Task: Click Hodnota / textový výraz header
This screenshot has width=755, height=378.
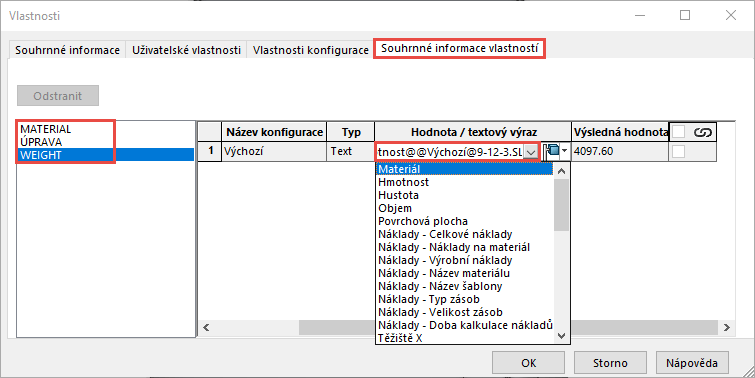Action: pos(473,132)
